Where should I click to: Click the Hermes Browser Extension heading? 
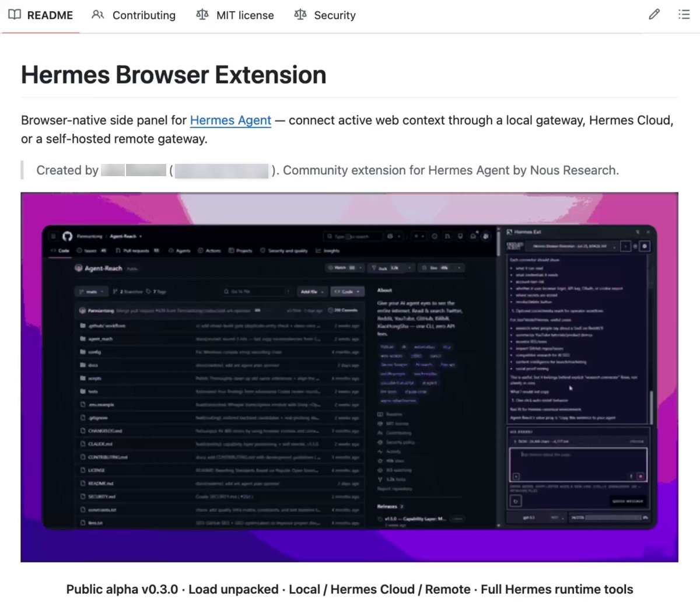coord(174,75)
